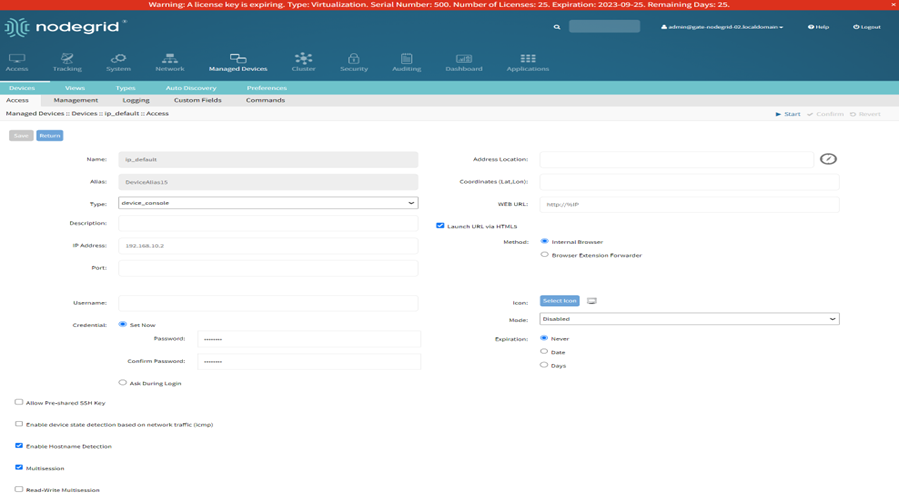This screenshot has width=899, height=495.
Task: Open the Network section icon
Action: point(169,60)
